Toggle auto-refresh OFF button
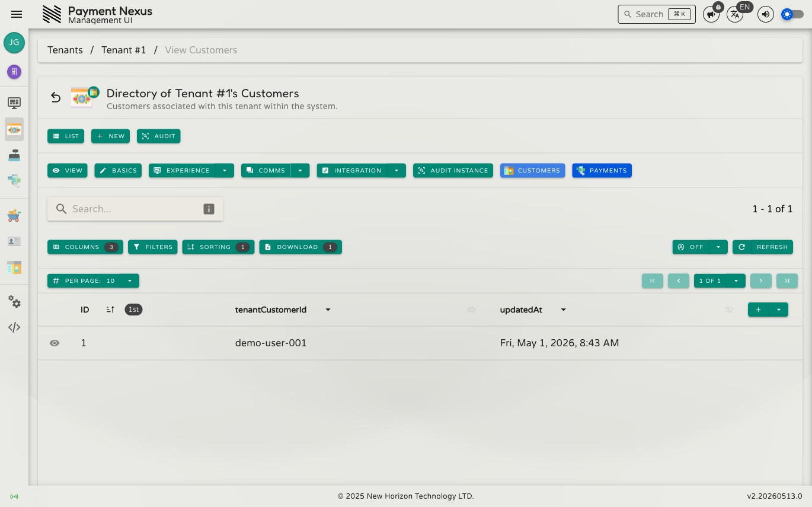The height and width of the screenshot is (507, 812). [691, 247]
